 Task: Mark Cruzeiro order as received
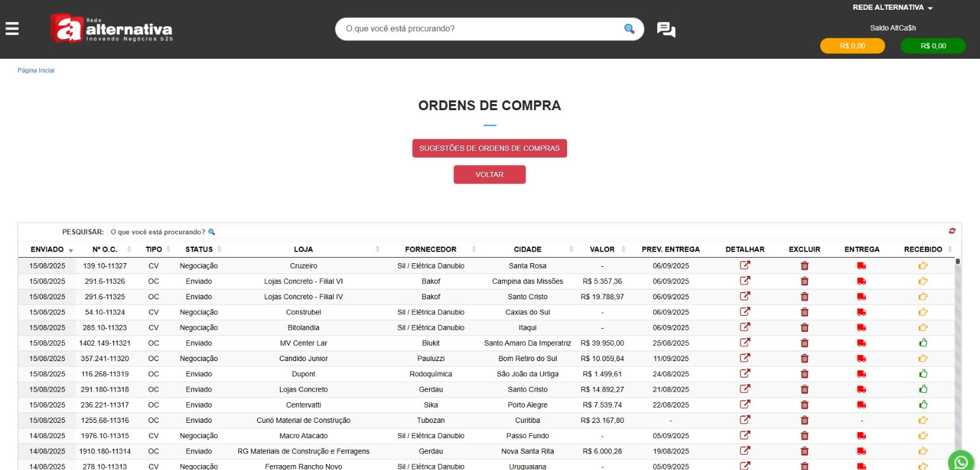point(923,266)
